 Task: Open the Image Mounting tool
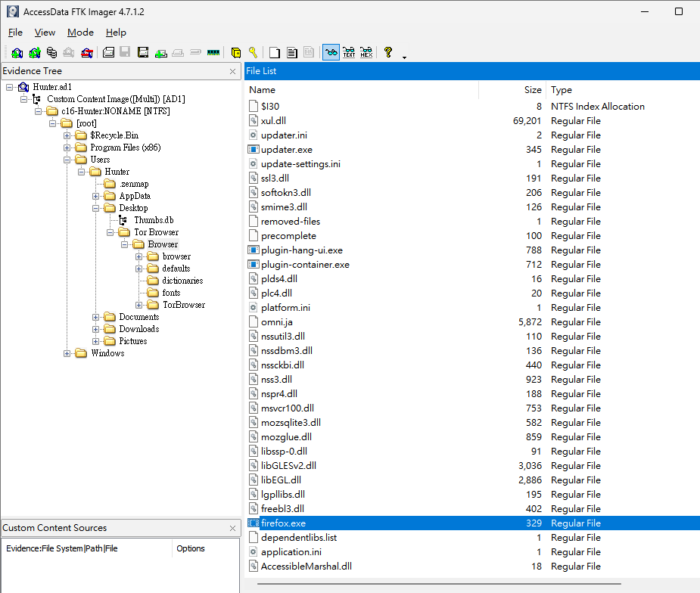(51, 53)
